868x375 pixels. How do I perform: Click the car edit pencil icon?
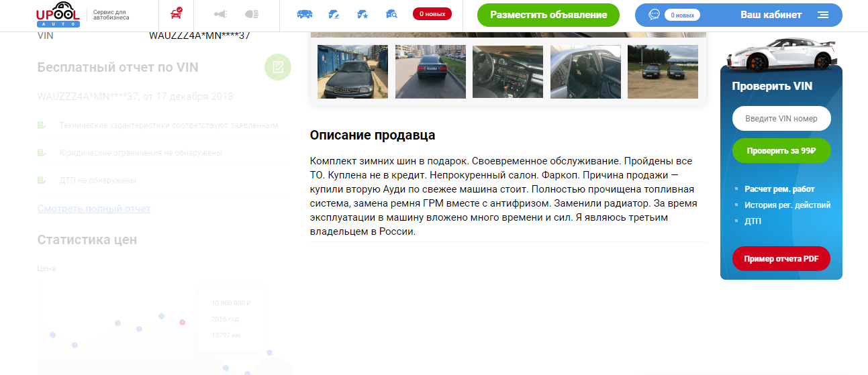tap(334, 14)
